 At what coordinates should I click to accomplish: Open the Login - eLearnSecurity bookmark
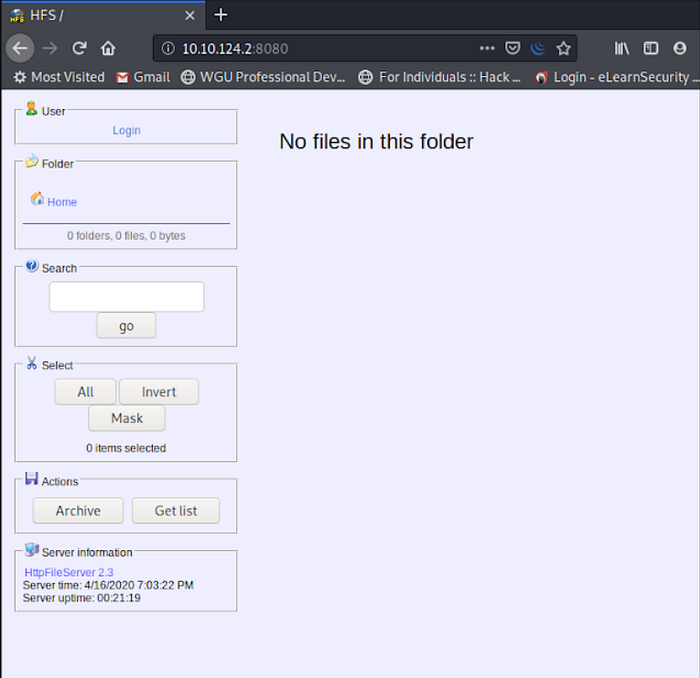[617, 77]
